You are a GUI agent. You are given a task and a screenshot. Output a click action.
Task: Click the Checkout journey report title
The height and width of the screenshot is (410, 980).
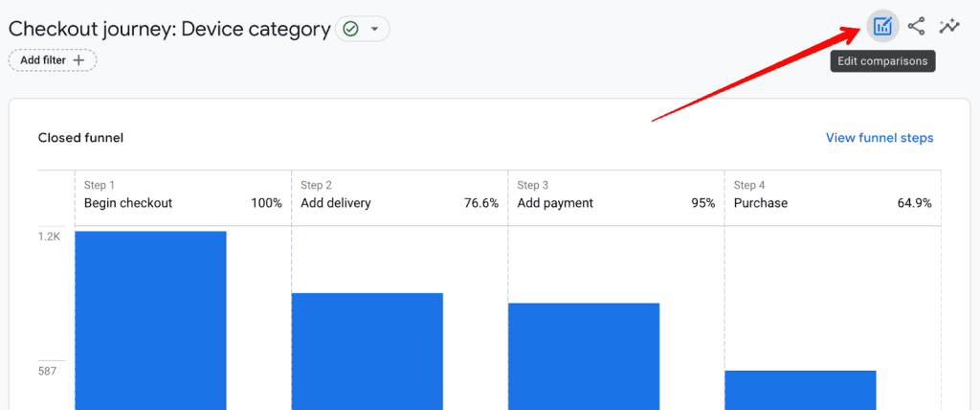click(169, 30)
